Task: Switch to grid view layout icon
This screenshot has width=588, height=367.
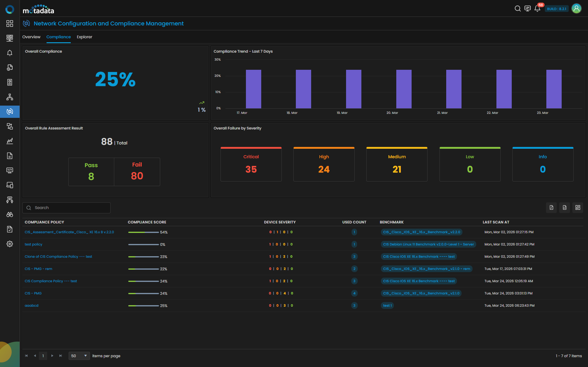Action: pyautogui.click(x=578, y=208)
